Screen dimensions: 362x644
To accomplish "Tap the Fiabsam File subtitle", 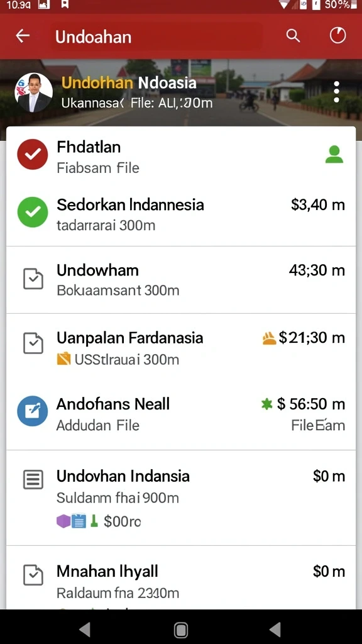I will 97,168.
